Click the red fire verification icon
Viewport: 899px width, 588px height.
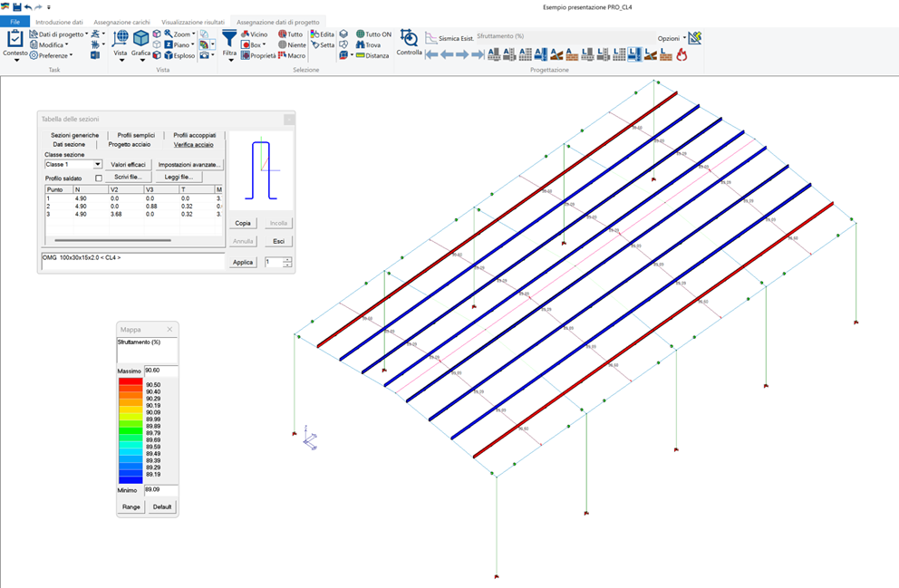(x=681, y=54)
